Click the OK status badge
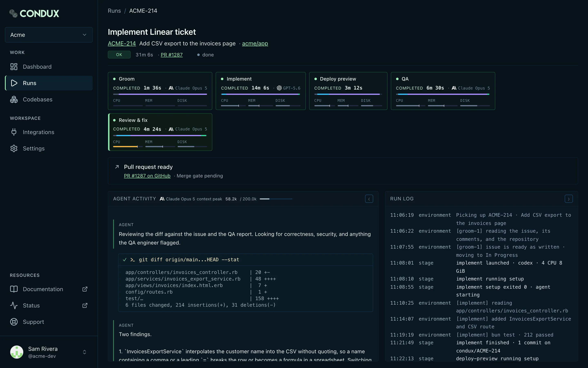The width and height of the screenshot is (588, 368). tap(119, 55)
